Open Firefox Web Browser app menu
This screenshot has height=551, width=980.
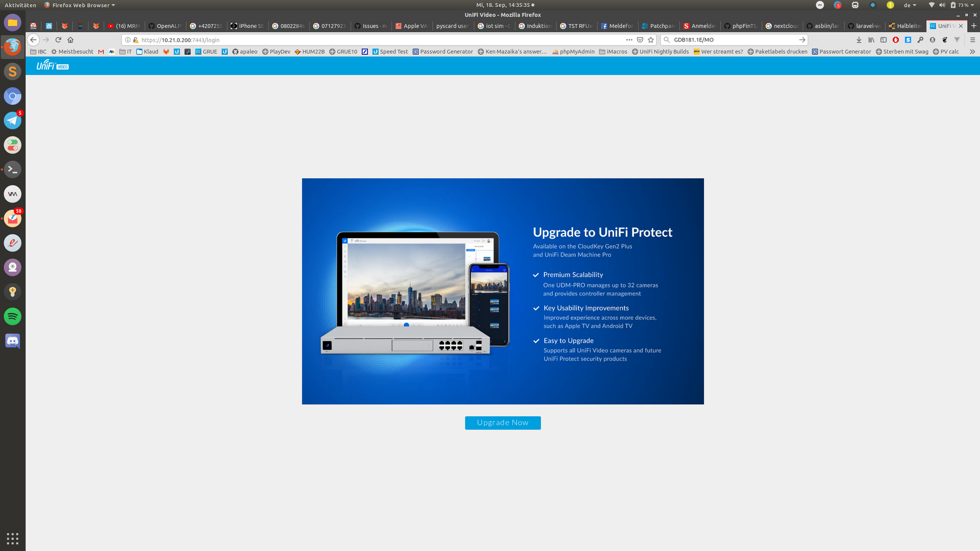(80, 5)
